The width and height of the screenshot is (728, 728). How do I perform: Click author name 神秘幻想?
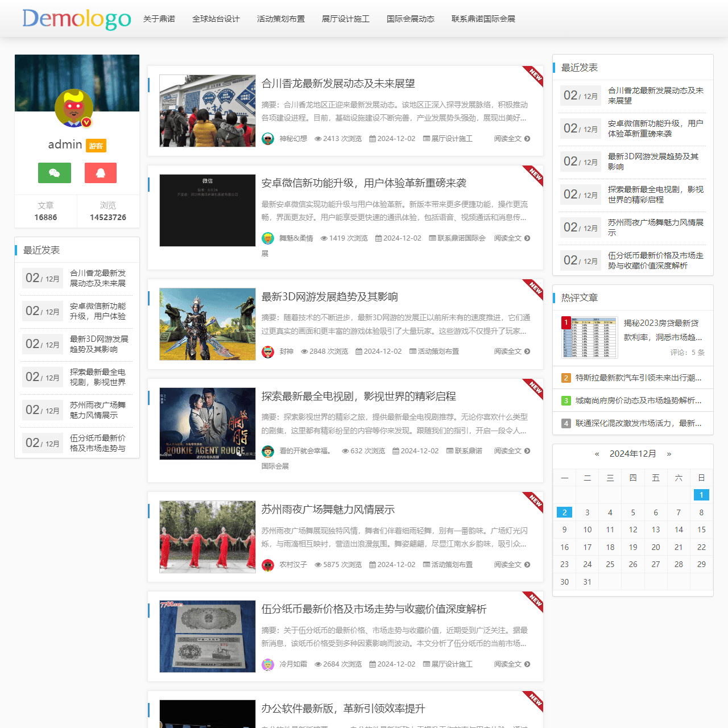click(x=293, y=139)
